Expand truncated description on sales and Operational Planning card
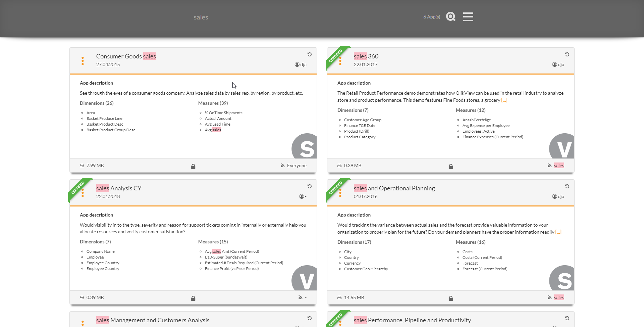 tap(558, 232)
